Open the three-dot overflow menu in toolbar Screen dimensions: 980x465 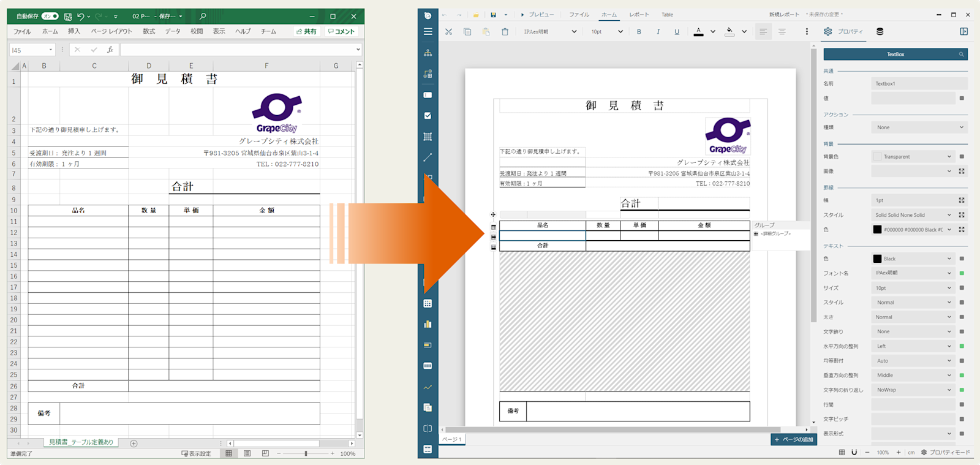(x=807, y=32)
